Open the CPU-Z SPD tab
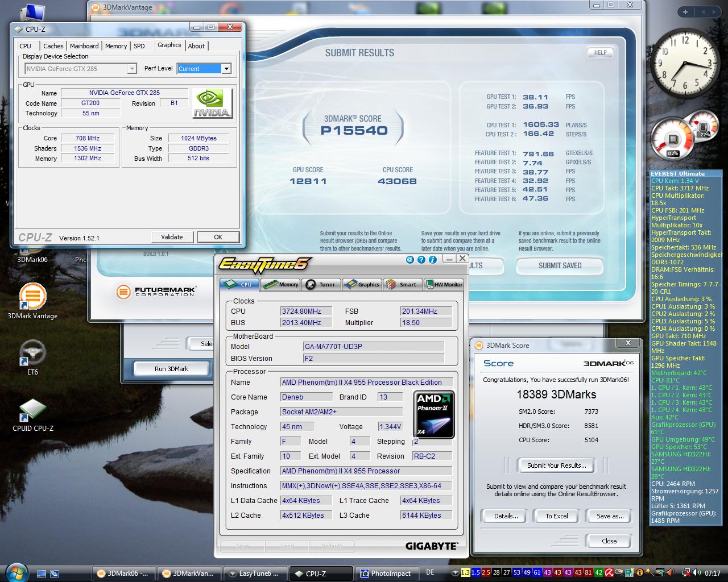 pyautogui.click(x=139, y=46)
